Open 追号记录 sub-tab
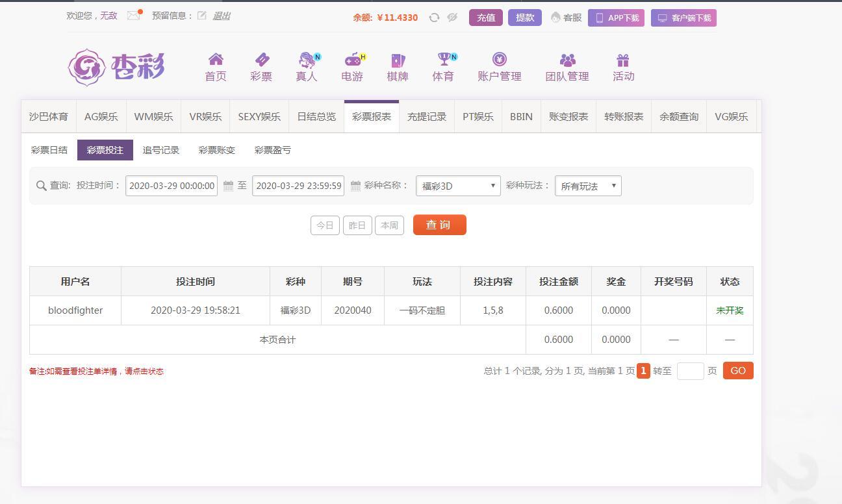842x504 pixels. coord(161,150)
